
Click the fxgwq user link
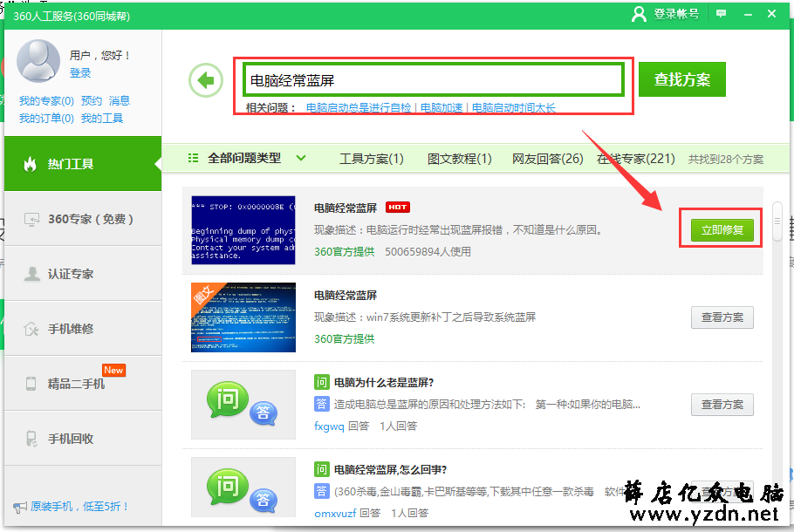pyautogui.click(x=329, y=426)
